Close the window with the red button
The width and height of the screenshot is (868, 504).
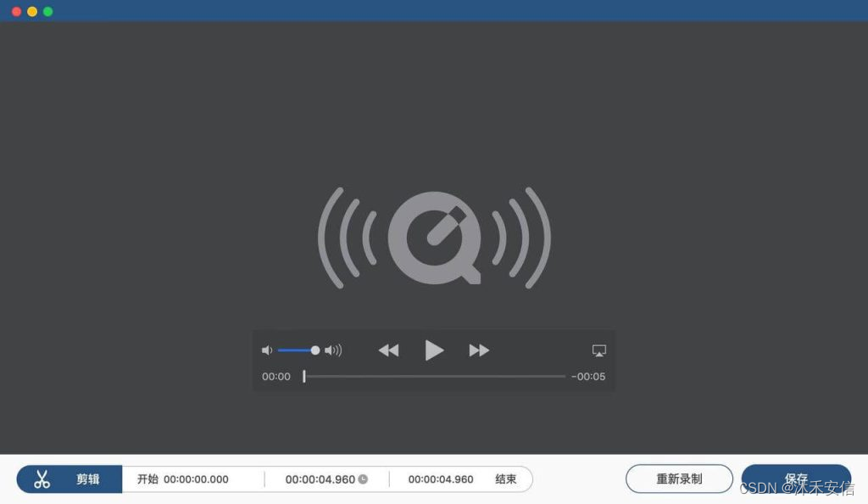[x=17, y=12]
